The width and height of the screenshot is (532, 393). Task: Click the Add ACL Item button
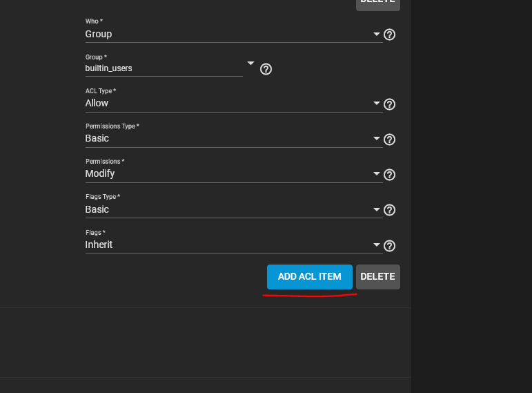pyautogui.click(x=309, y=276)
